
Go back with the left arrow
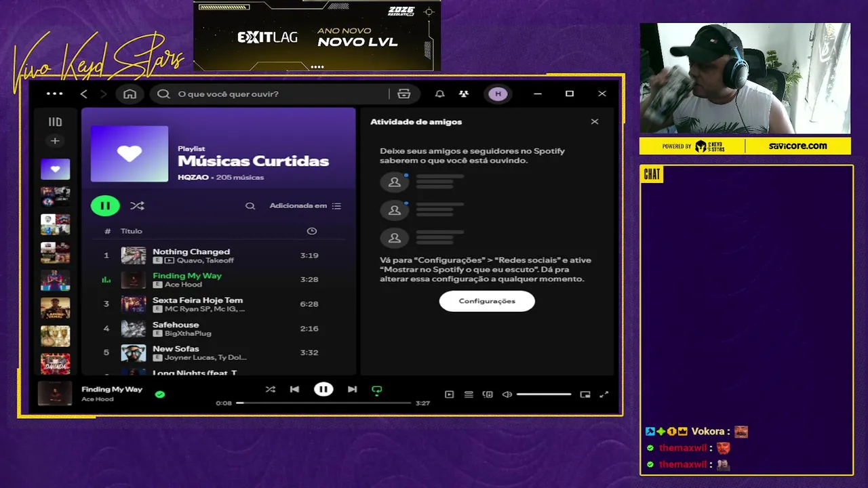[84, 94]
